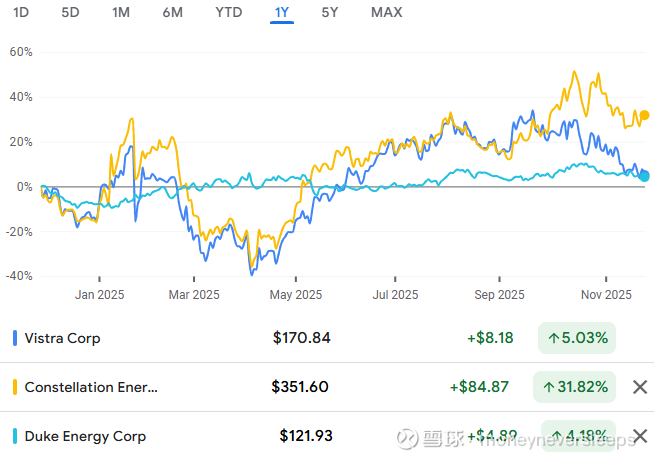Image resolution: width=654 pixels, height=459 pixels.
Task: Open the Duke Energy Corp stock row
Action: 85,436
